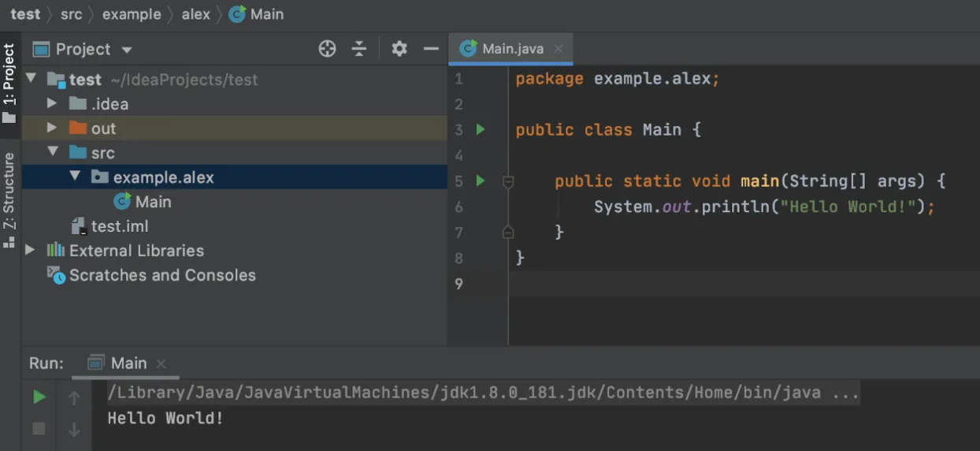Expand External Libraries node
980x451 pixels.
tap(30, 250)
